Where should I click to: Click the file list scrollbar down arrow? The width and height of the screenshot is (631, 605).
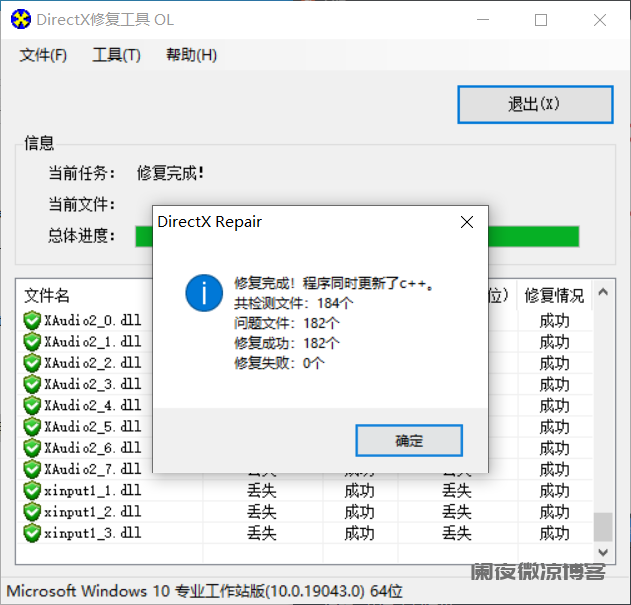603,552
